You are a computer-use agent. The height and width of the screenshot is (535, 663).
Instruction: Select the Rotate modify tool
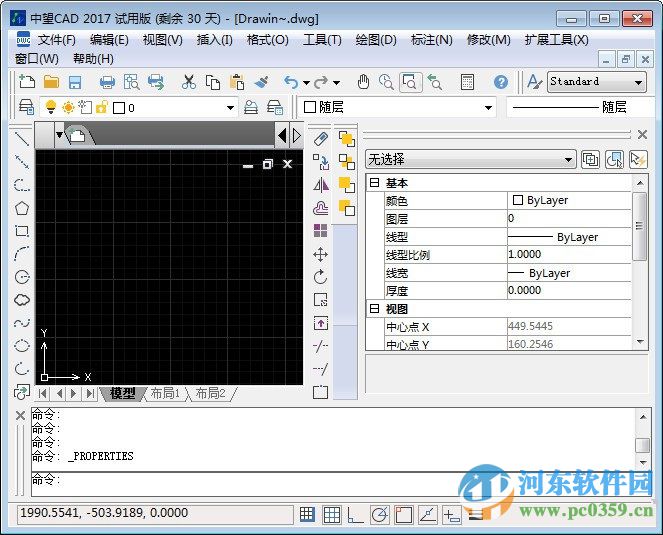point(321,277)
